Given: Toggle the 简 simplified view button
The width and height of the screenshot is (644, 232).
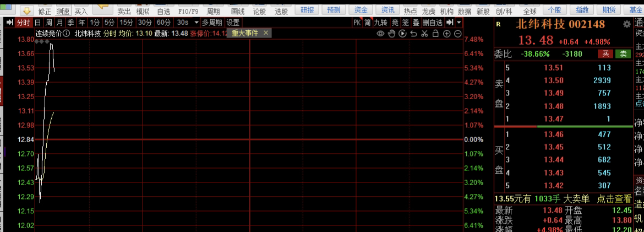Looking at the screenshot, I should click(368, 23).
